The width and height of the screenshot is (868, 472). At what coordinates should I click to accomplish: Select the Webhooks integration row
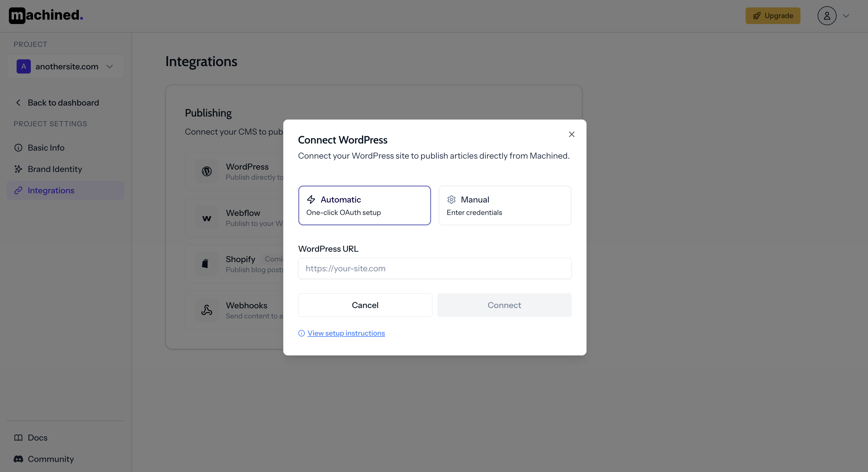[234, 310]
